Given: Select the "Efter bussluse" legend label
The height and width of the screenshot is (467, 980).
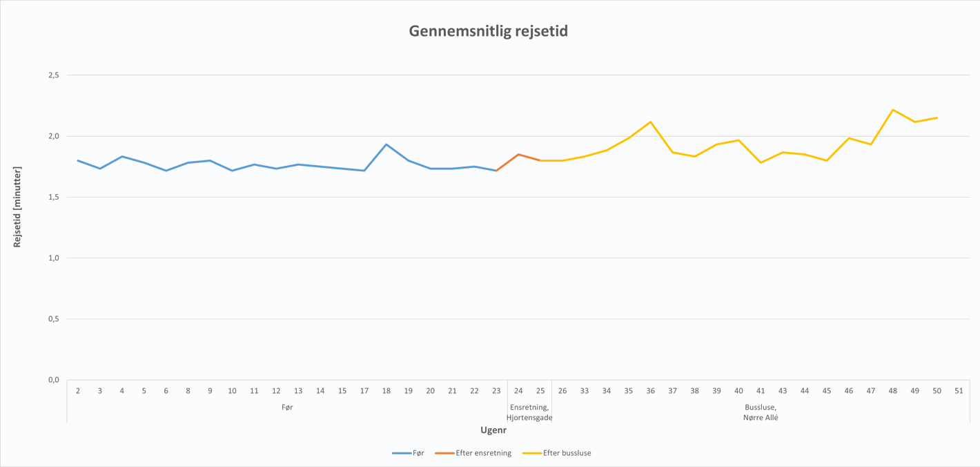Looking at the screenshot, I should 567,453.
